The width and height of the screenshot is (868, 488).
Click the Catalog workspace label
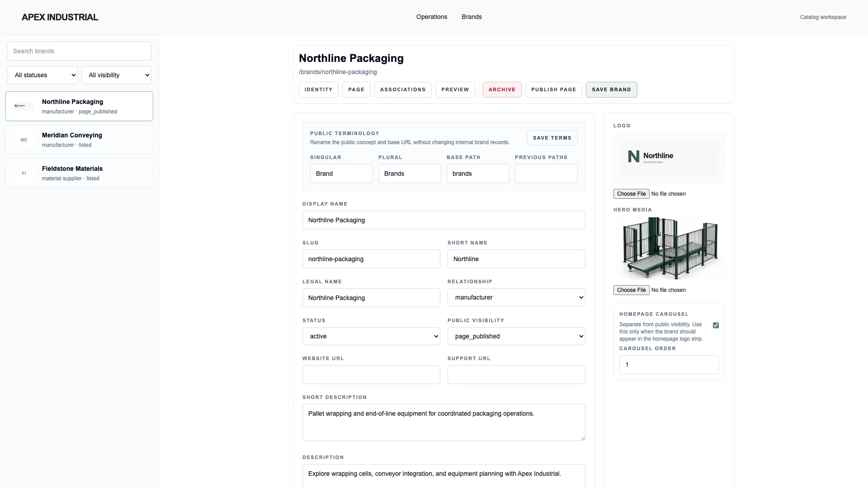(823, 17)
